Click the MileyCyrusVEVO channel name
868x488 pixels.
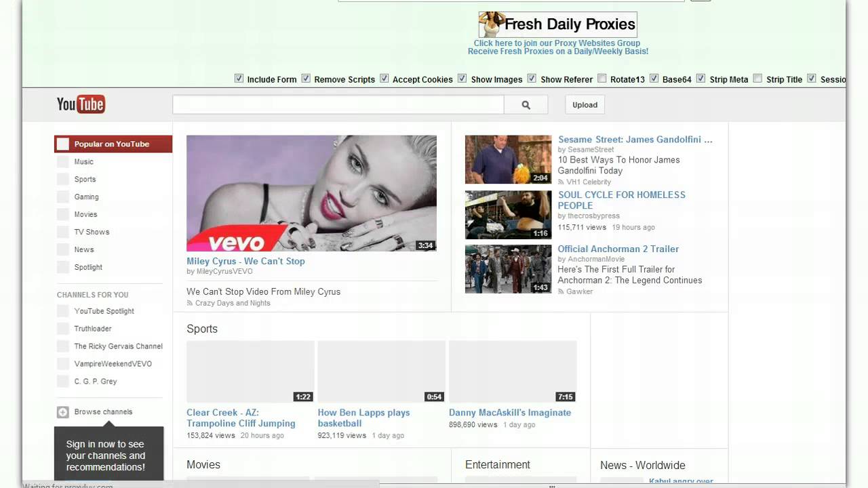pos(224,272)
